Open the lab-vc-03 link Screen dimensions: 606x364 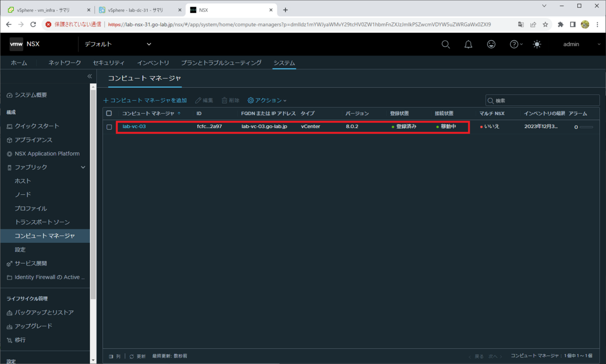pyautogui.click(x=134, y=126)
